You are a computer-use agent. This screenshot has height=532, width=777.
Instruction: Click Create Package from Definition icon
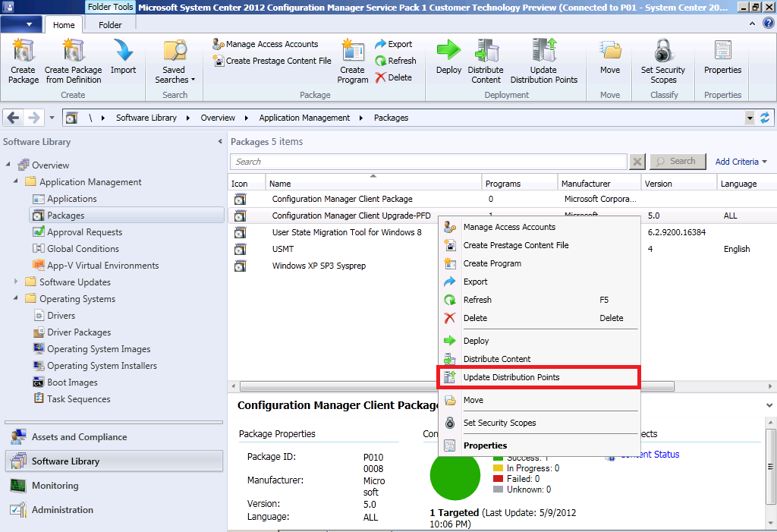[74, 51]
